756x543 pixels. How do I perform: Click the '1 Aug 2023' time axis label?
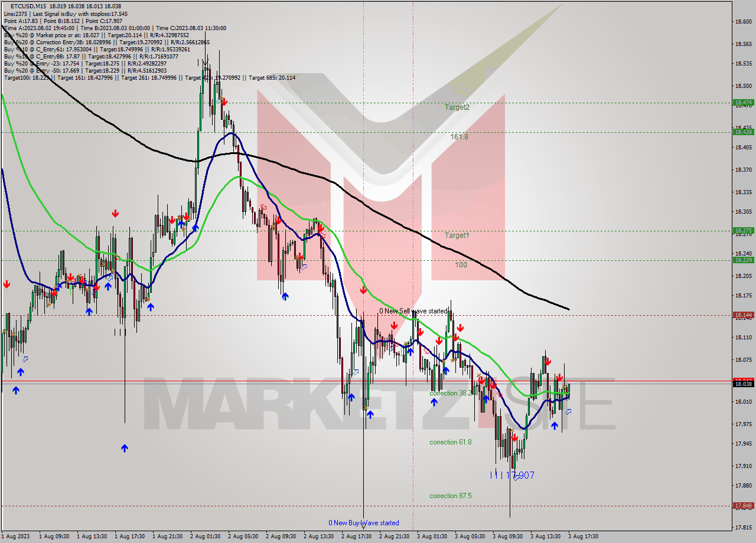click(x=15, y=537)
